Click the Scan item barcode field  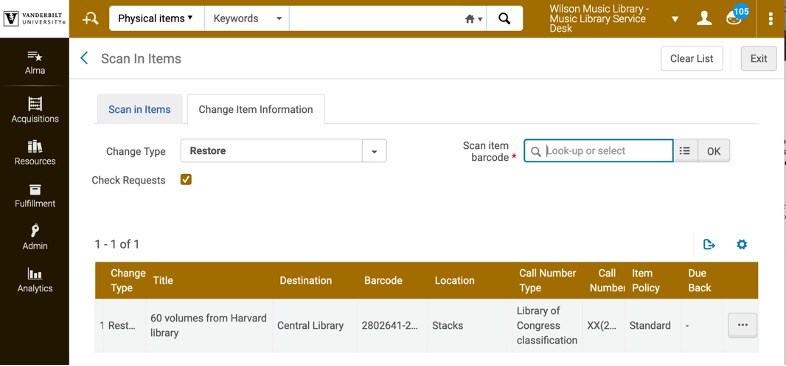tap(599, 151)
